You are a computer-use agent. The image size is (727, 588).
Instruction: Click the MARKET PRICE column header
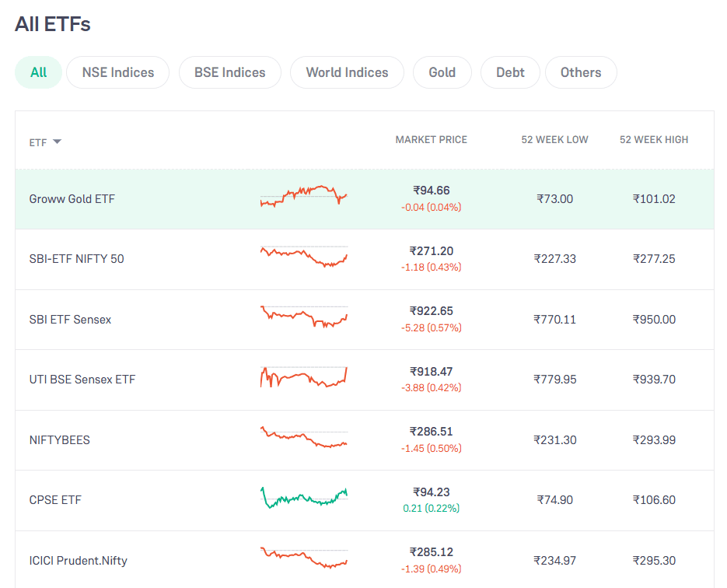click(431, 139)
